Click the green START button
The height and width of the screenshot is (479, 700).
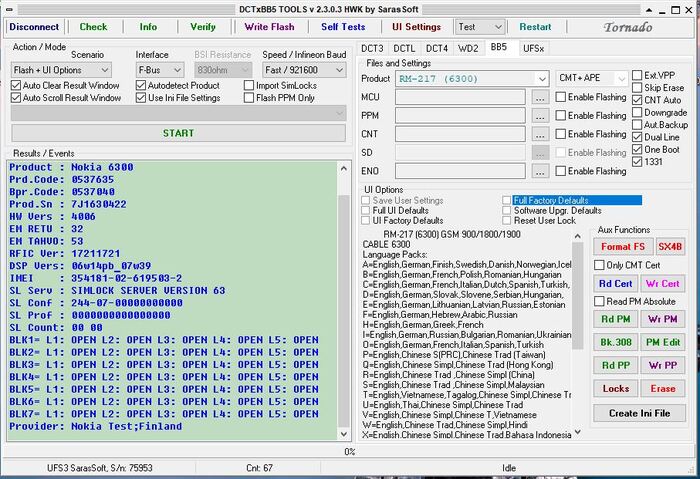(x=179, y=133)
